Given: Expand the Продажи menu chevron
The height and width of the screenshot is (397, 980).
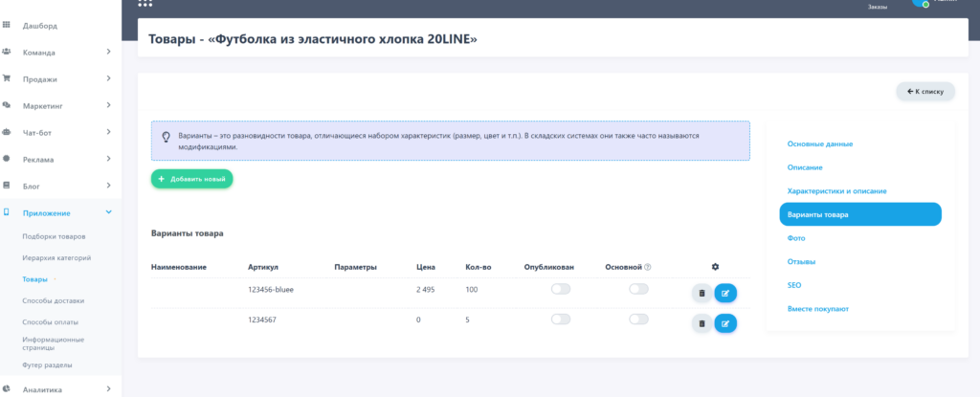Looking at the screenshot, I should coord(109,78).
